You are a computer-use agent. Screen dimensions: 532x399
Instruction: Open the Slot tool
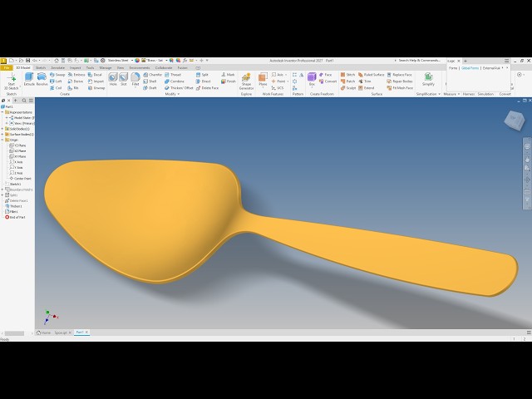(x=124, y=80)
